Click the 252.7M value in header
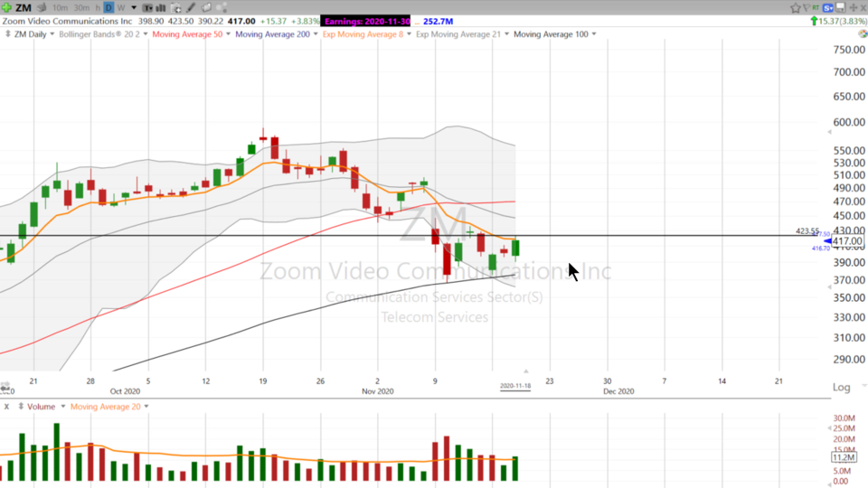This screenshot has width=868, height=488. (x=438, y=21)
